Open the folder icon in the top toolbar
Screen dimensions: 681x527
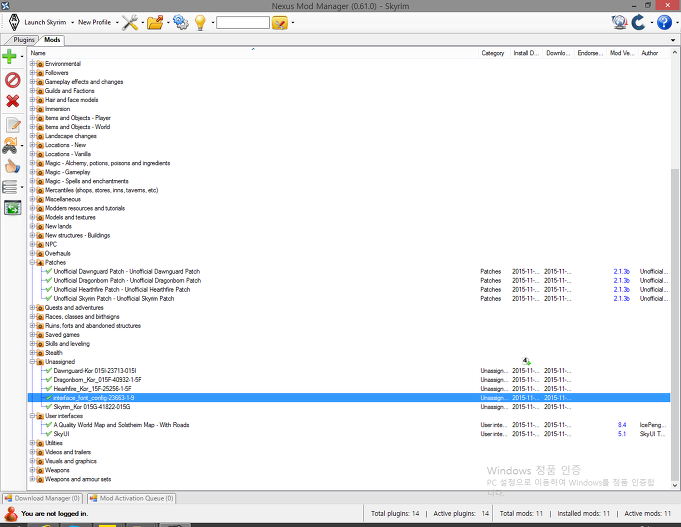(155, 22)
